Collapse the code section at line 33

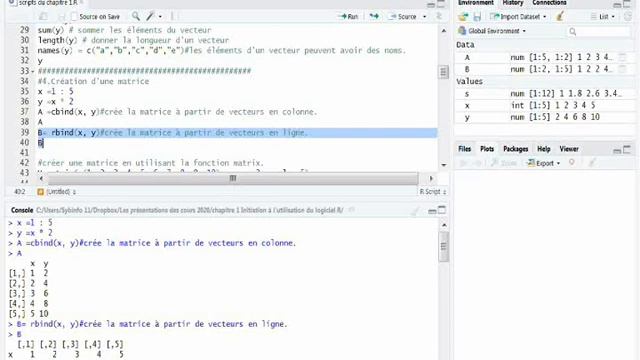pyautogui.click(x=33, y=71)
